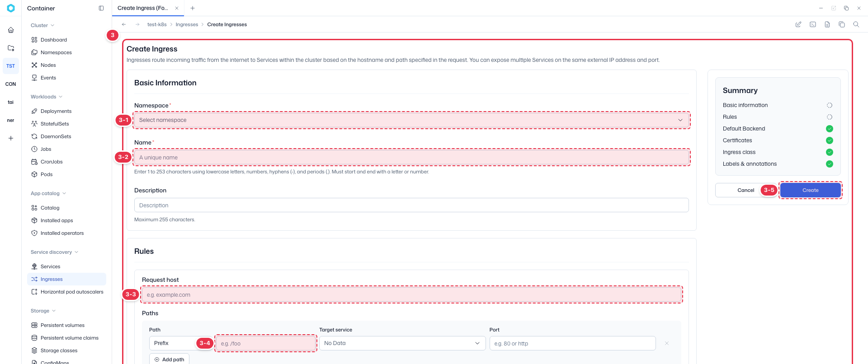The image size is (868, 364).
Task: Click the home icon in left rail
Action: click(11, 30)
